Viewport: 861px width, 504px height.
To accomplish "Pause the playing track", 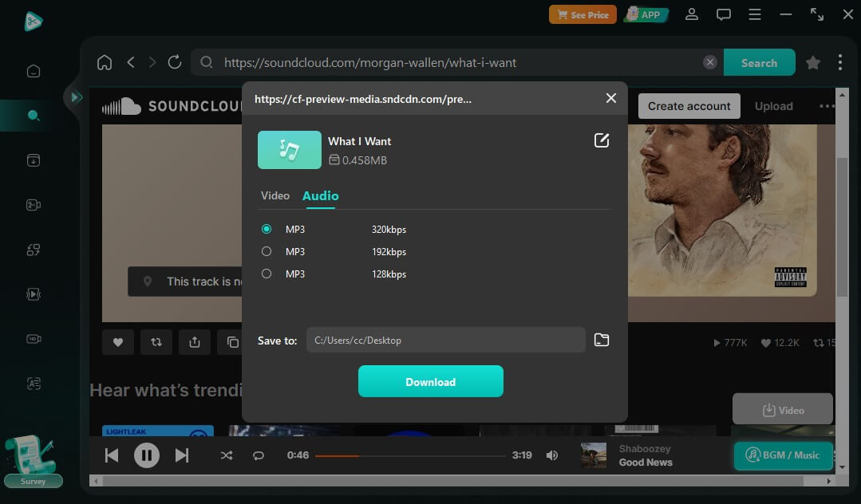I will 147,455.
